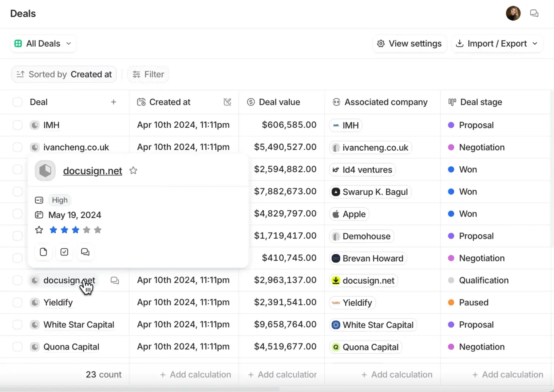Click the docusign.net link in popup
The height and width of the screenshot is (392, 554).
(x=92, y=171)
